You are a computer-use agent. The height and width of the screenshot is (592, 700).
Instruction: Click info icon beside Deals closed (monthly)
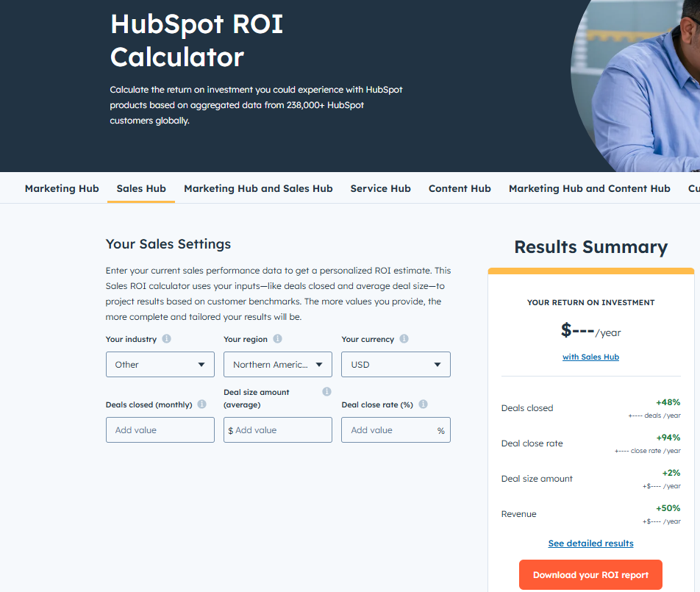point(202,404)
